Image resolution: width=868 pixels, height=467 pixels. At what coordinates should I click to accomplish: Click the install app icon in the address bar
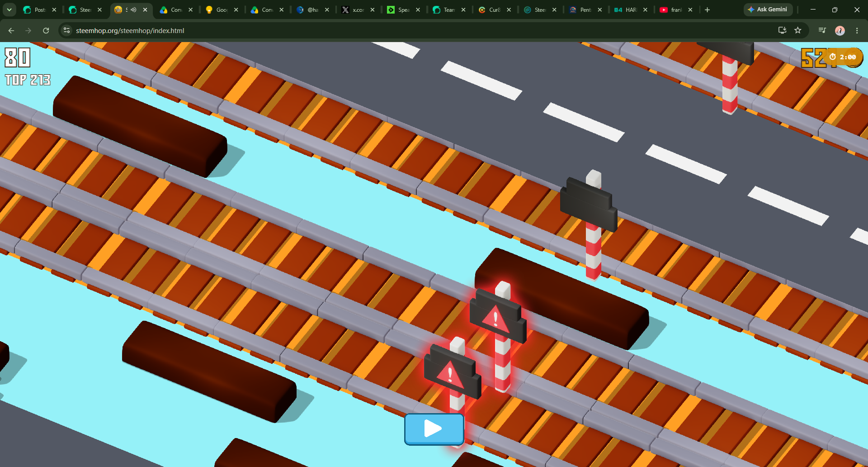(782, 30)
